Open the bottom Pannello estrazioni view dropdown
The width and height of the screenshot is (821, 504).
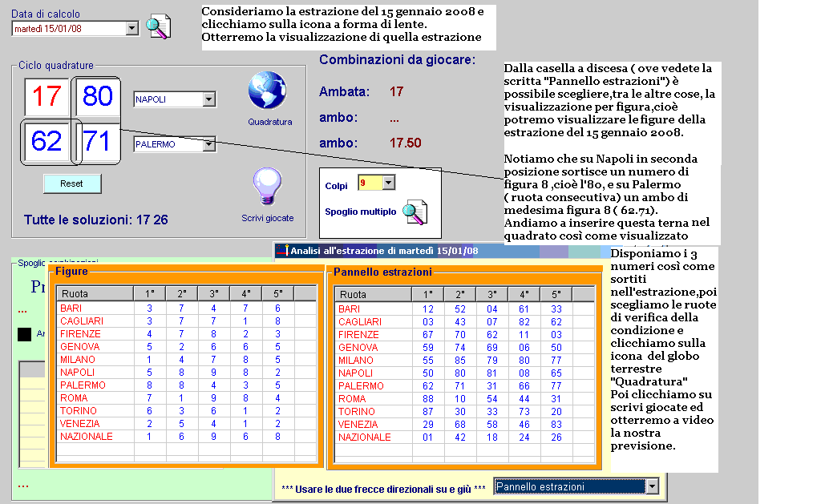coord(652,486)
